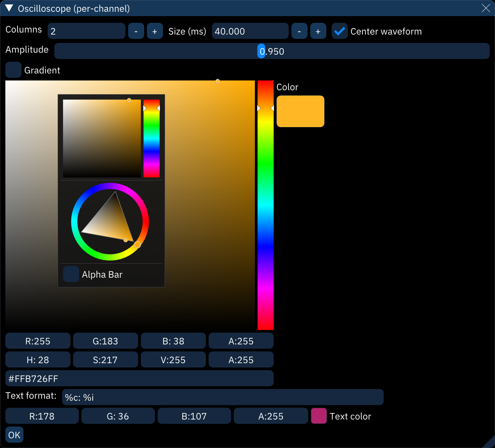The height and width of the screenshot is (448, 495).
Task: Click the OK button
Action: [x=14, y=435]
